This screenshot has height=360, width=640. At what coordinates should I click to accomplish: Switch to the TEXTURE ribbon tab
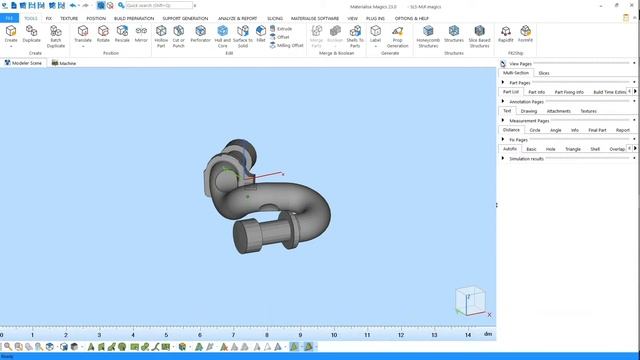tap(69, 18)
